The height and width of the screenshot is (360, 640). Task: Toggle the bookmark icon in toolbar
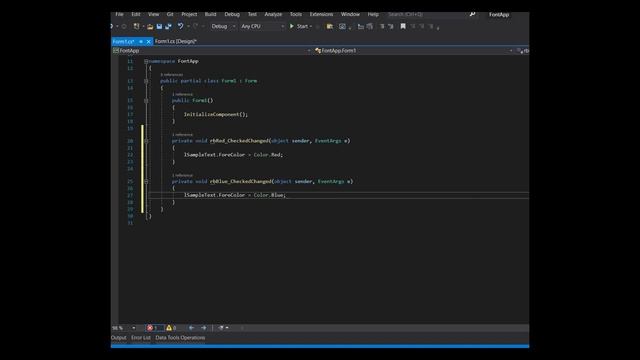pyautogui.click(x=403, y=26)
